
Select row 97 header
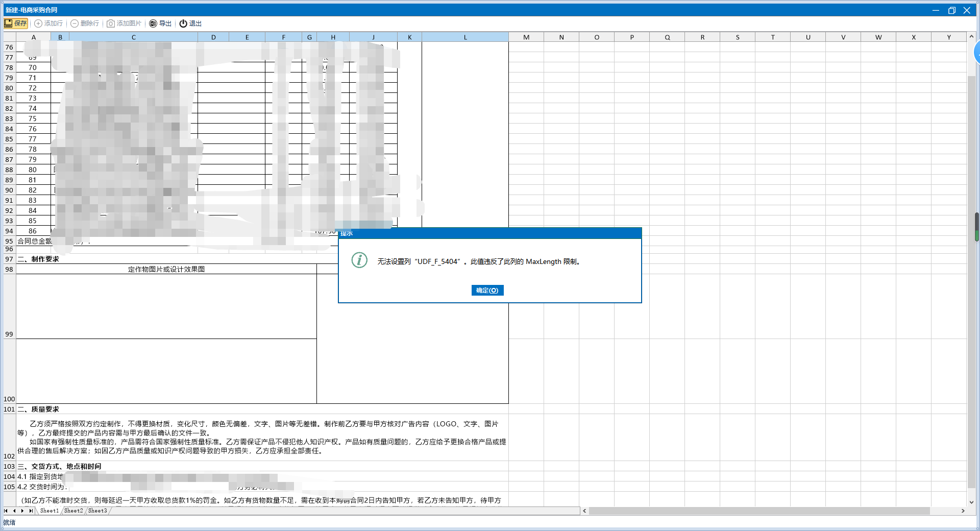[9, 259]
